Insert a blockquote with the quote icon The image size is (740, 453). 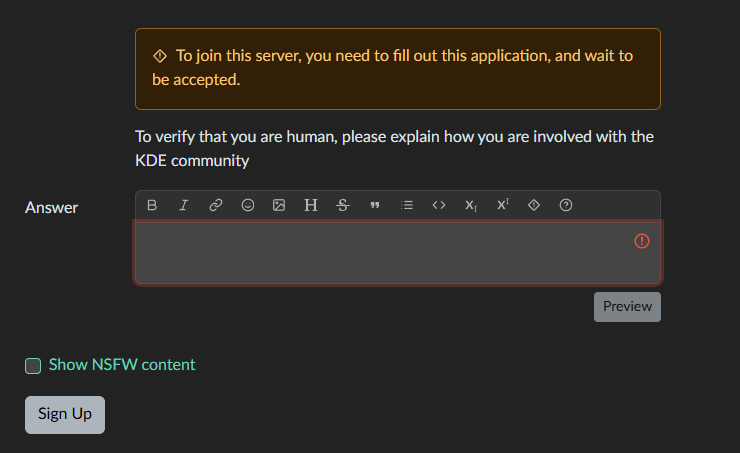[375, 205]
